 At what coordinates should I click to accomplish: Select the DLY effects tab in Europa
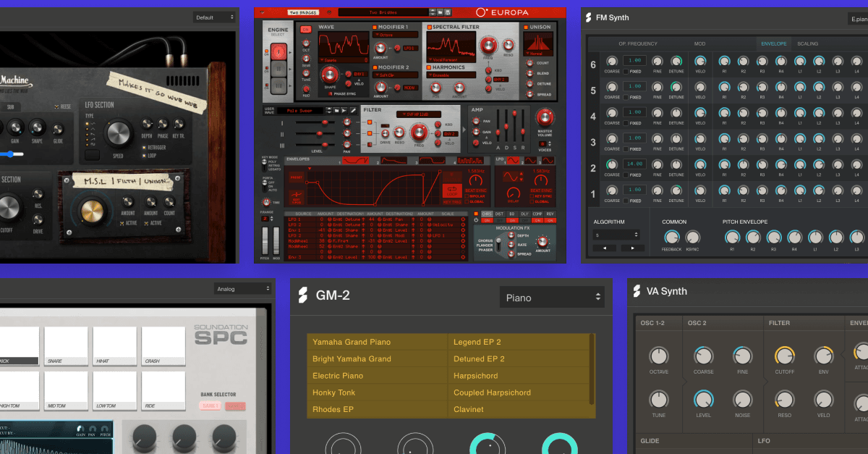pyautogui.click(x=524, y=214)
